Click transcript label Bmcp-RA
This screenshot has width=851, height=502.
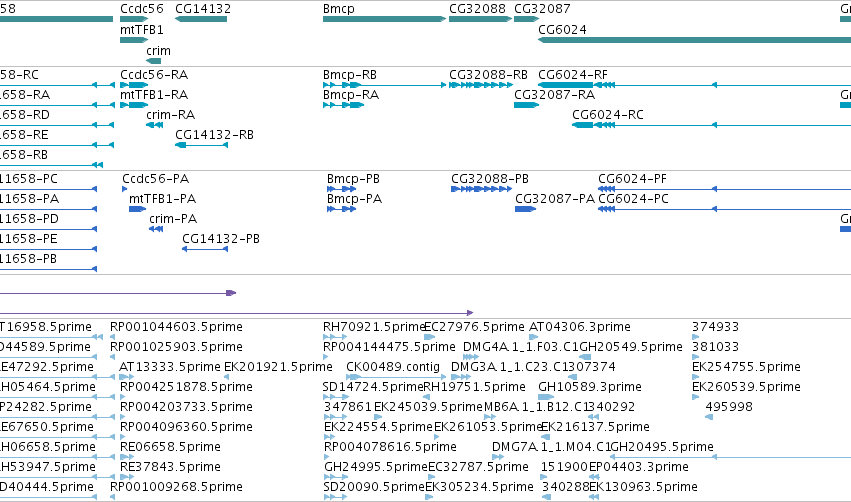click(x=351, y=94)
